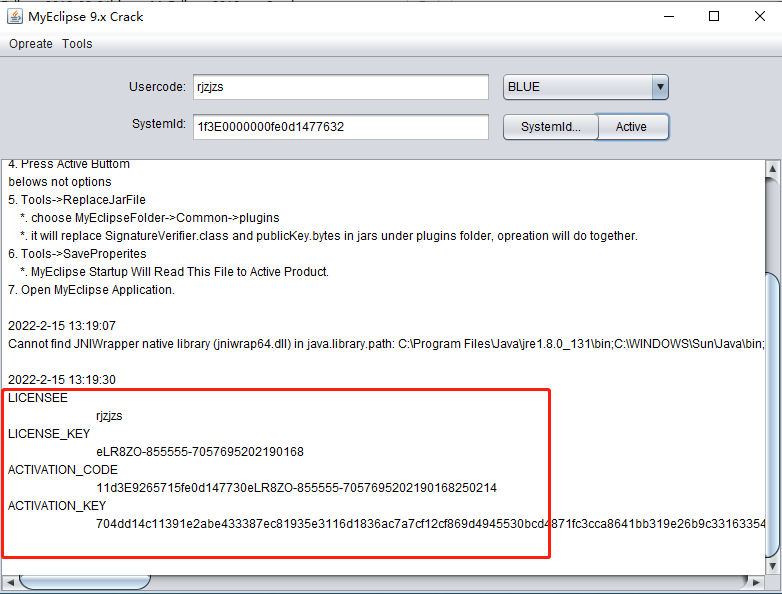
Task: Click the line '6. Tools->SaveProperites'
Action: [77, 254]
